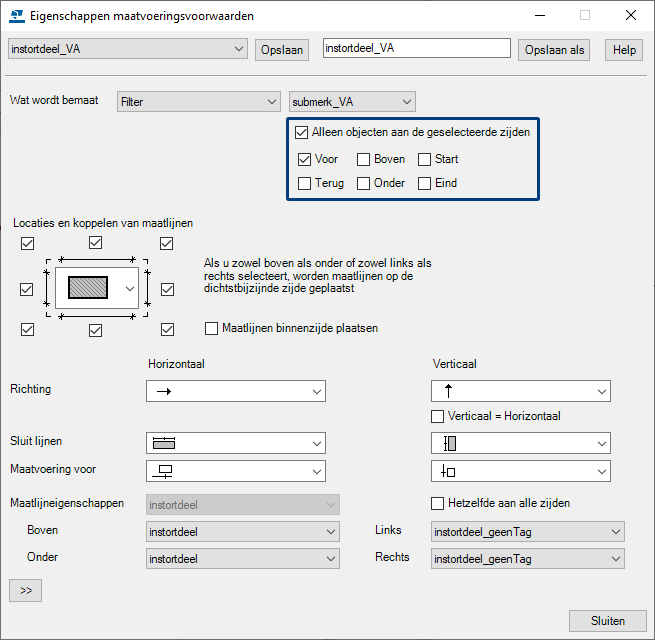Open the horizontal Richting arrow dropdown
This screenshot has height=640, width=655.
click(x=236, y=392)
